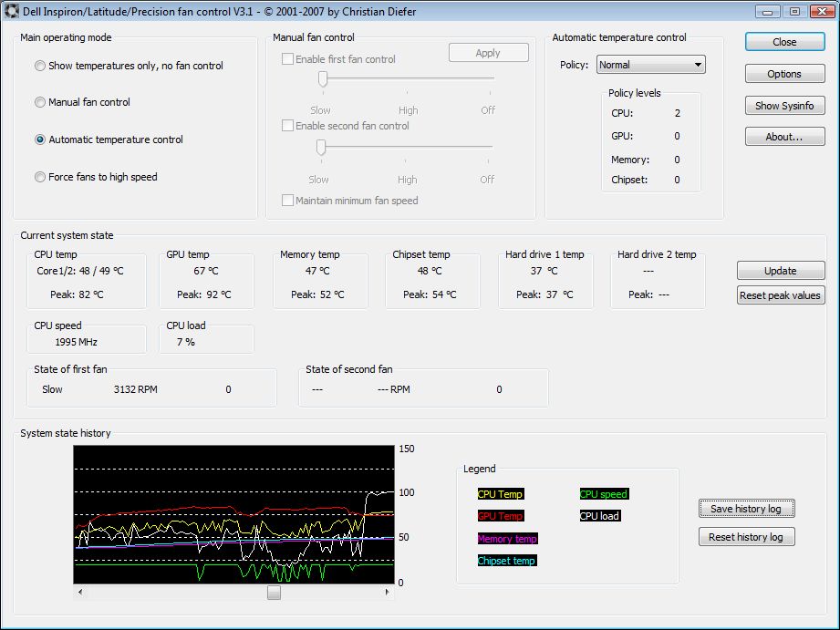Image resolution: width=840 pixels, height=630 pixels.
Task: Click the cyan Chipset temp legend label
Action: (507, 561)
